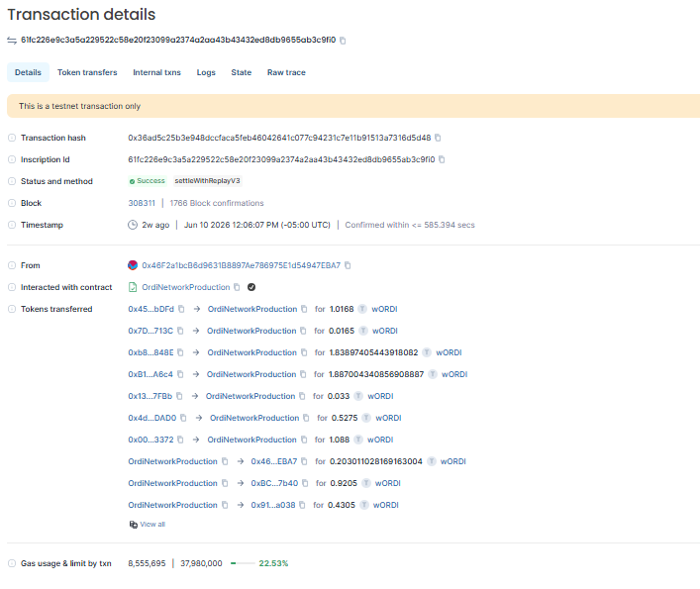
Task: Switch to the State tab
Action: click(x=241, y=72)
